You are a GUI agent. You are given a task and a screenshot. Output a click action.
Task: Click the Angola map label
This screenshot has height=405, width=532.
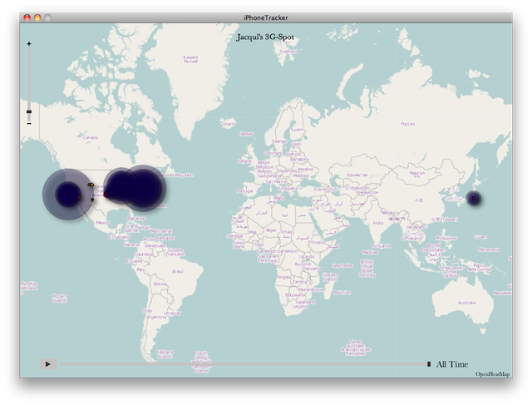click(x=284, y=277)
